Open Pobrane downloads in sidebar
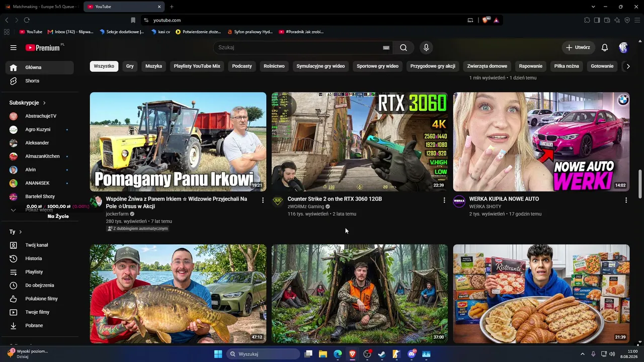 pyautogui.click(x=40, y=325)
